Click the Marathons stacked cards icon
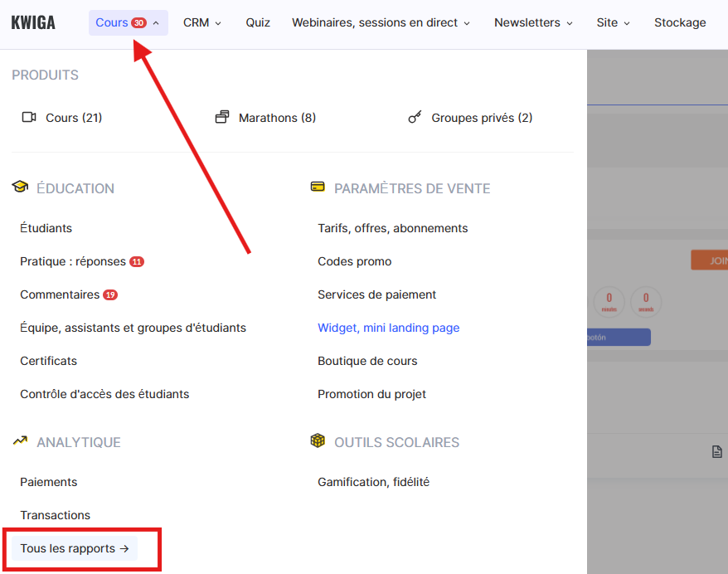 click(222, 117)
